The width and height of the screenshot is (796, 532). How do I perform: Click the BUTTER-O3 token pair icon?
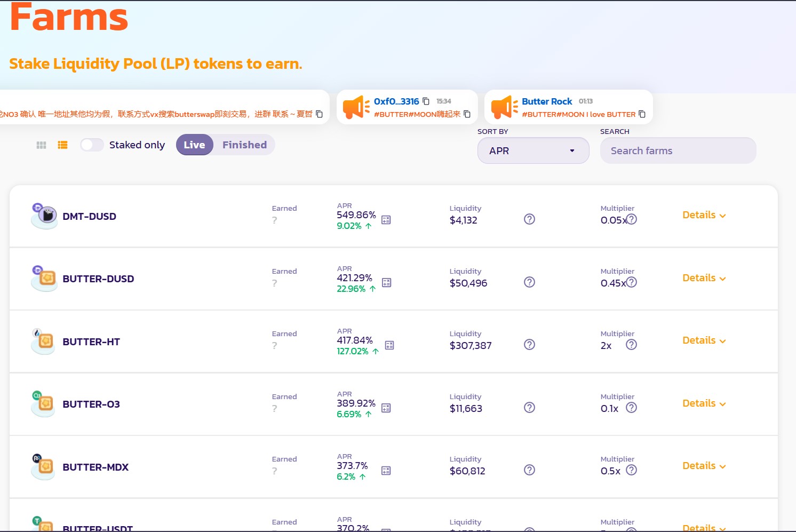pos(43,404)
